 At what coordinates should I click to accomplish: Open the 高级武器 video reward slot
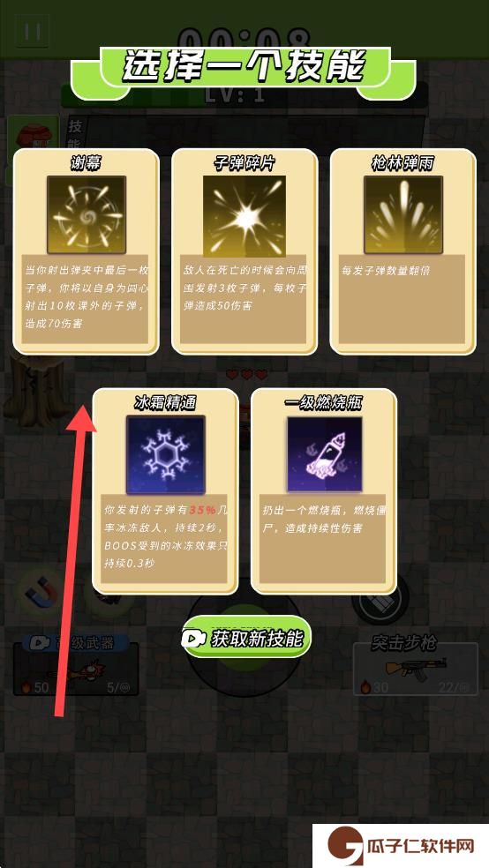click(x=75, y=665)
